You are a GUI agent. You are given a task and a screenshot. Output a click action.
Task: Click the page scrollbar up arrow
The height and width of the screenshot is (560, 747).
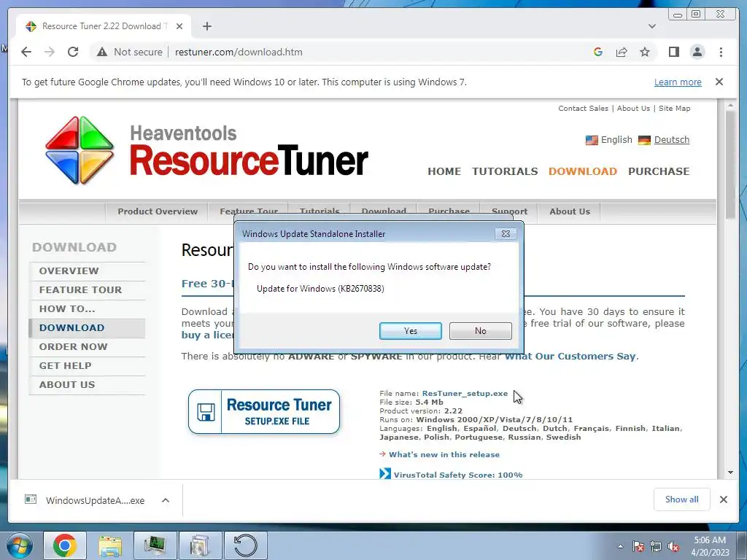[730, 105]
